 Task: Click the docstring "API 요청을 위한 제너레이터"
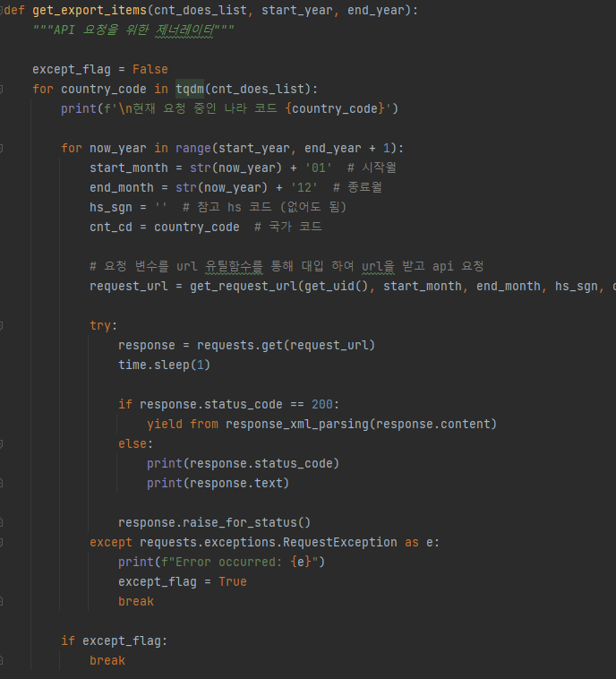133,30
